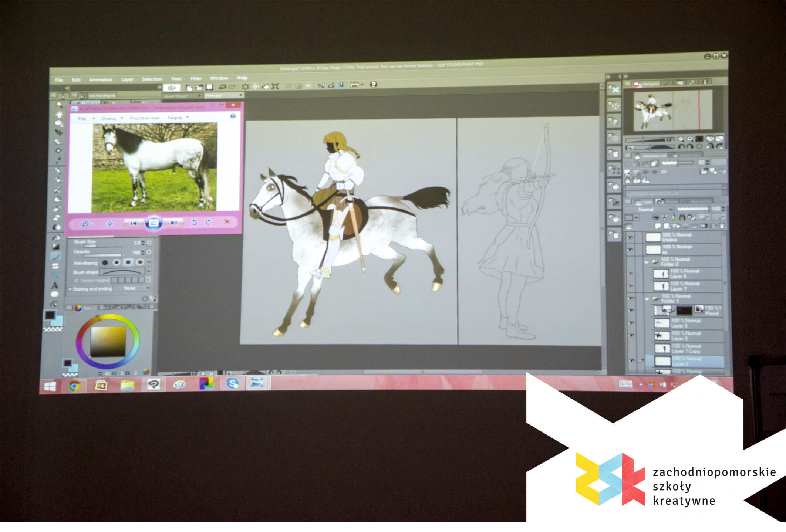Open Skype from the taskbar
786x532 pixels.
tap(232, 383)
